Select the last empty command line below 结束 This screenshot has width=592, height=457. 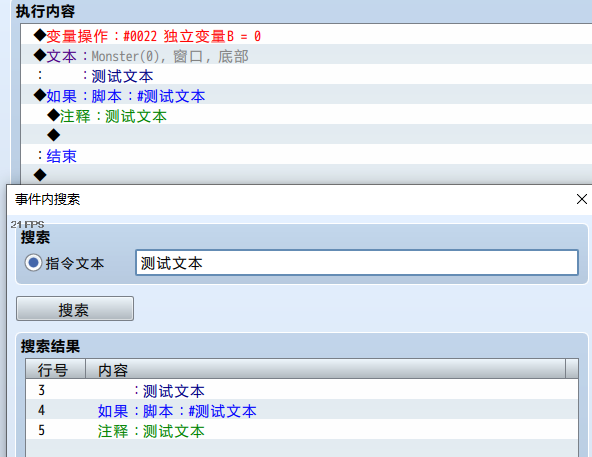[307, 174]
